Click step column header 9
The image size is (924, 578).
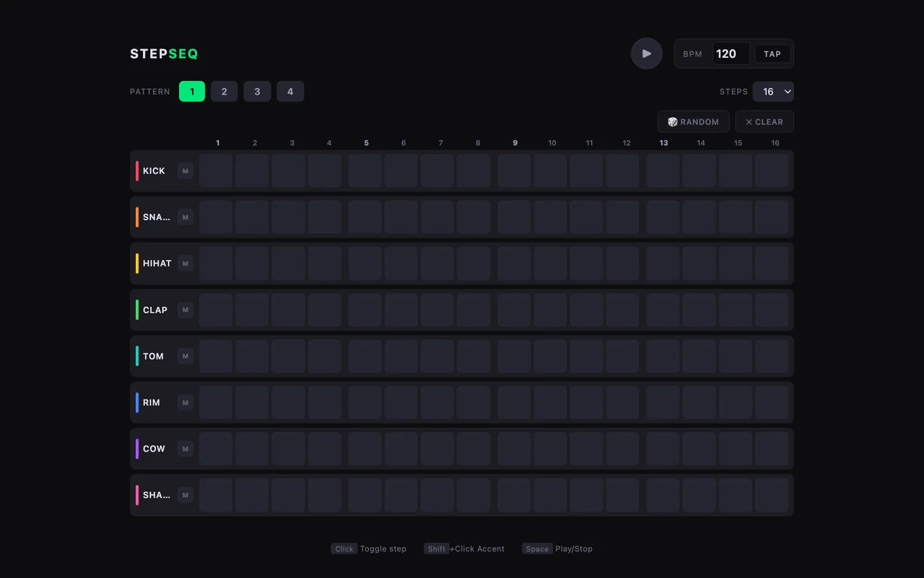tap(515, 143)
